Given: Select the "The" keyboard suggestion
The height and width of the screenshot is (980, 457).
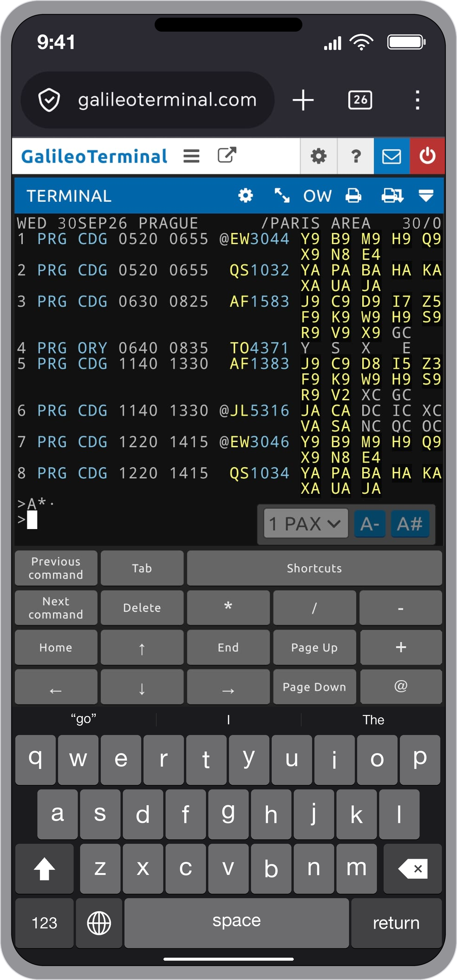Looking at the screenshot, I should (x=373, y=720).
